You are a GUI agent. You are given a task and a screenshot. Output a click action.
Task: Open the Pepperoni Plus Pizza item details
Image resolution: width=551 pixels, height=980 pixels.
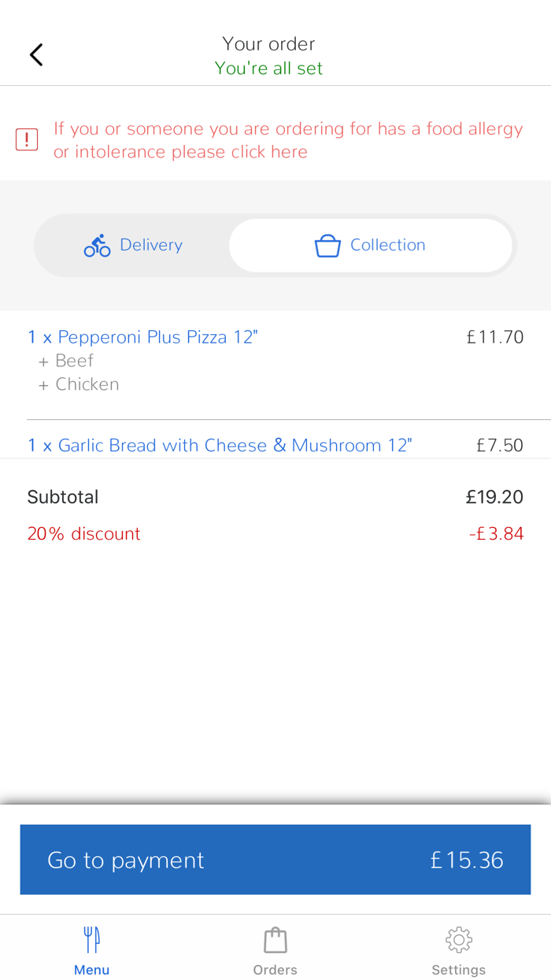142,336
